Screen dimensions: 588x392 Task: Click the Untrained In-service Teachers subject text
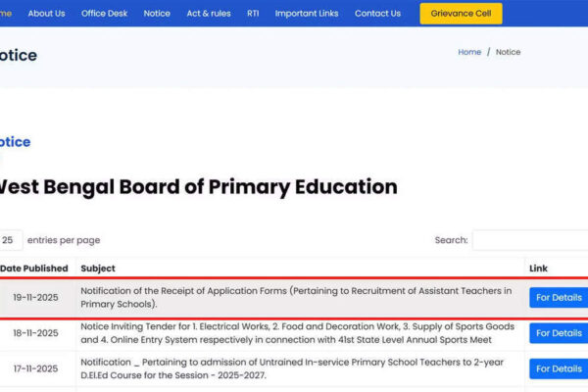click(292, 368)
